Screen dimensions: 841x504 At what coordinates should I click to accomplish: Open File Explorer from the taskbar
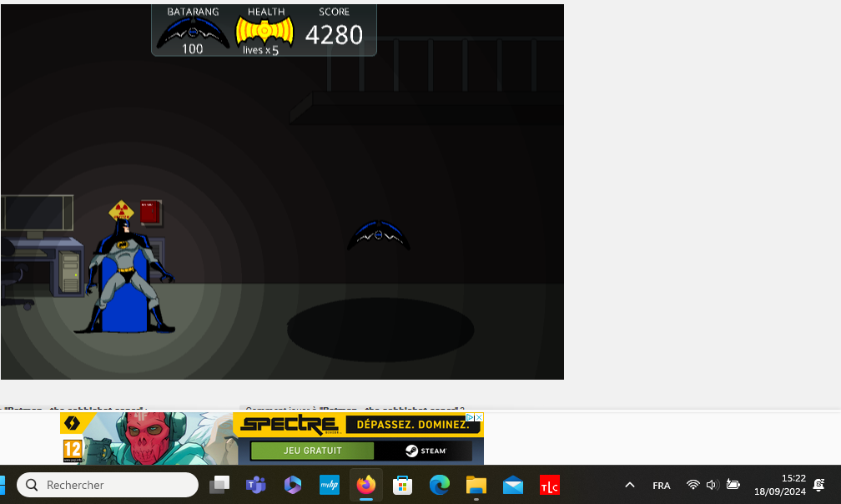[476, 485]
